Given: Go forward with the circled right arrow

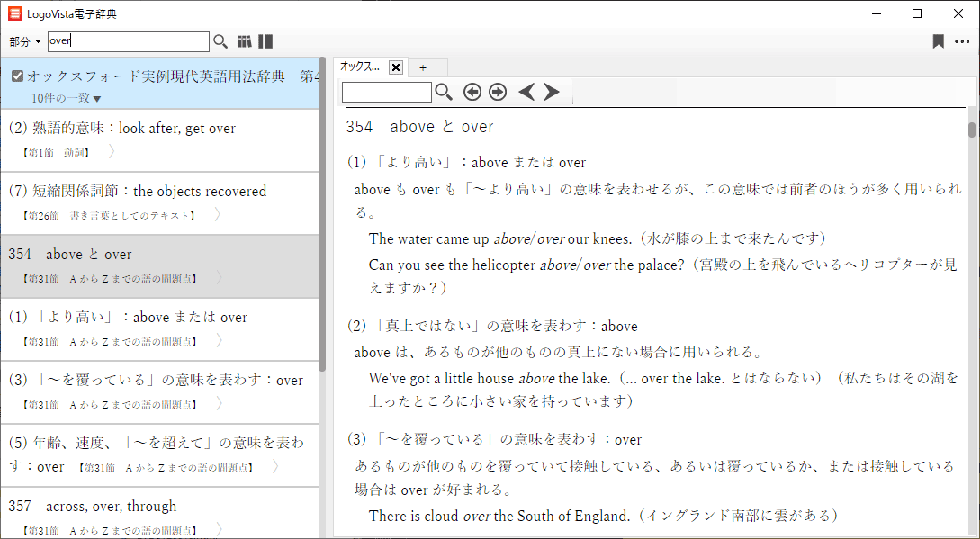Looking at the screenshot, I should click(498, 92).
